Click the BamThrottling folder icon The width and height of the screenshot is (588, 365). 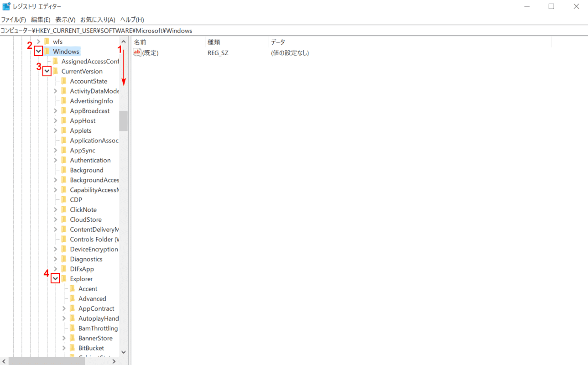coord(72,328)
